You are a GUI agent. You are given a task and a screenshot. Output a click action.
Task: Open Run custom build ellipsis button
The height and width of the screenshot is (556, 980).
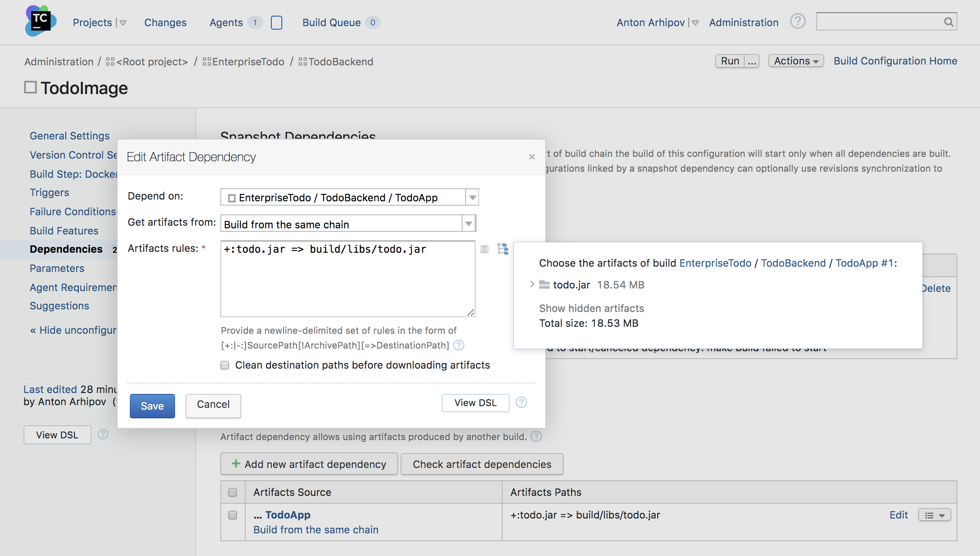(752, 61)
